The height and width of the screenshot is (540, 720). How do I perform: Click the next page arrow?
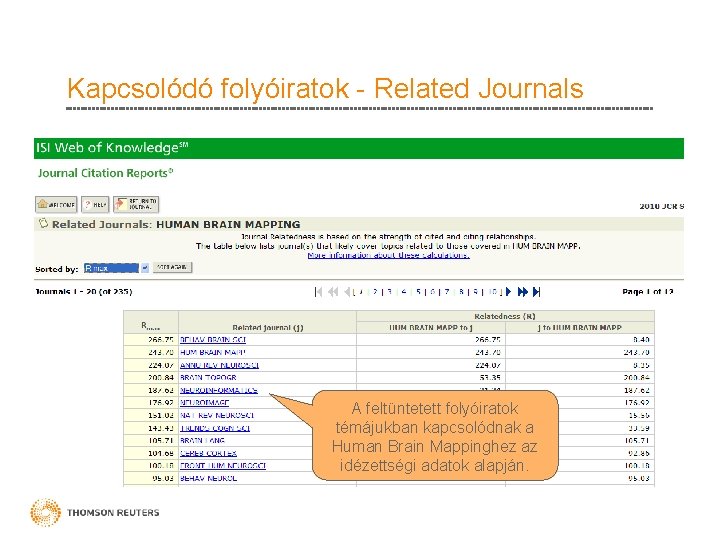pyautogui.click(x=508, y=292)
